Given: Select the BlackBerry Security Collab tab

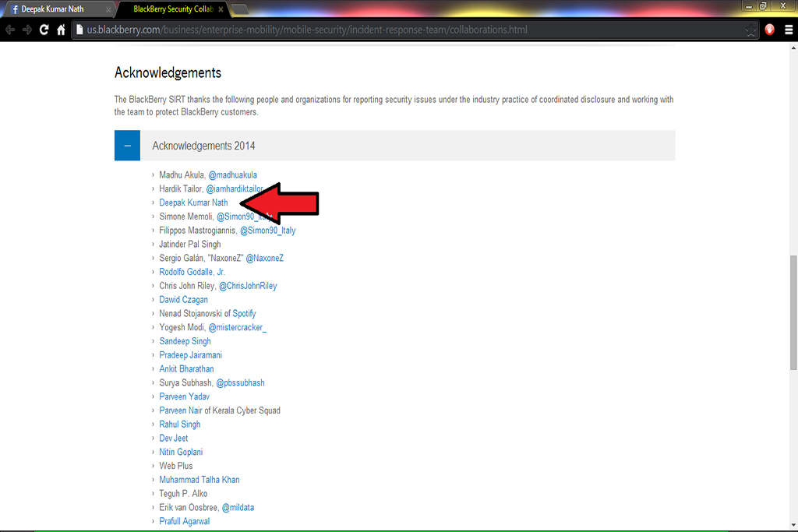Looking at the screenshot, I should click(172, 9).
